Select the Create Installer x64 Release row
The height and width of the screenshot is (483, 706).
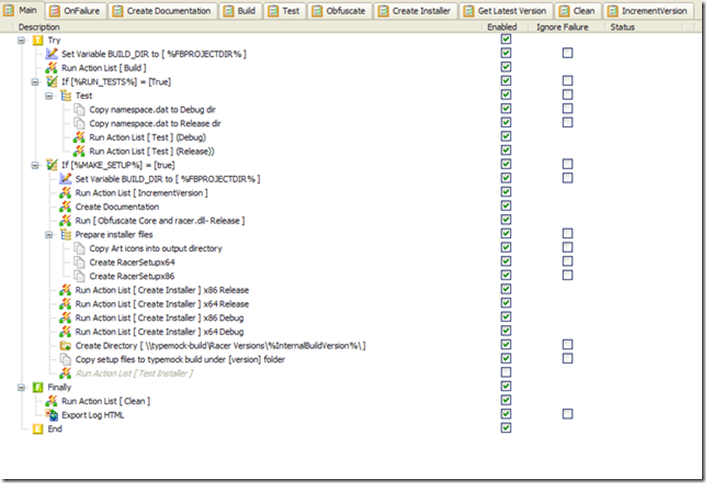point(162,304)
